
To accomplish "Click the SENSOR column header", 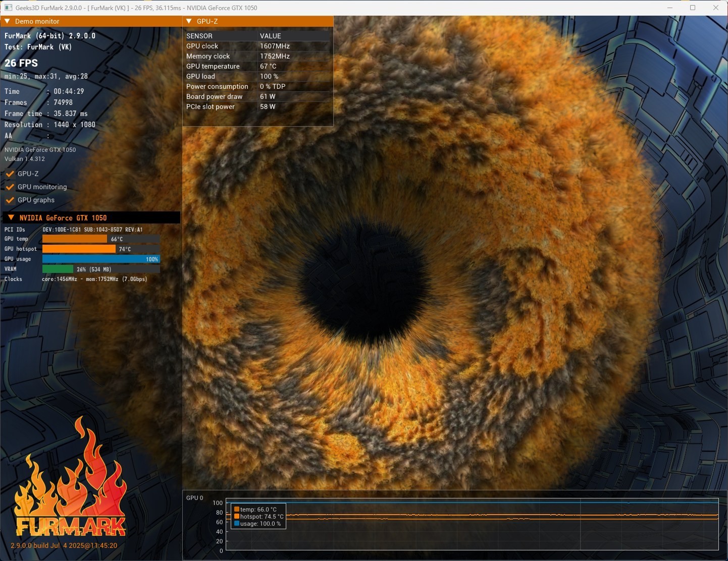I will coord(199,36).
